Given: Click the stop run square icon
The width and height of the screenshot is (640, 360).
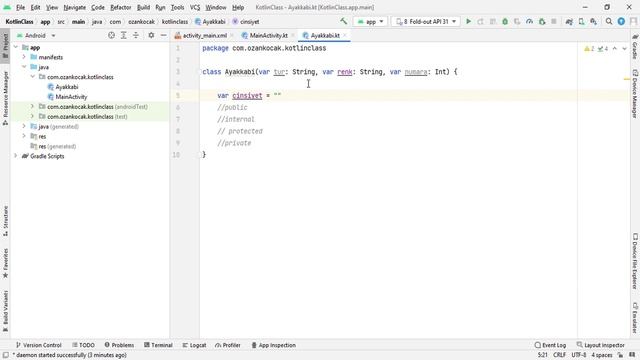Looking at the screenshot, I should click(554, 21).
